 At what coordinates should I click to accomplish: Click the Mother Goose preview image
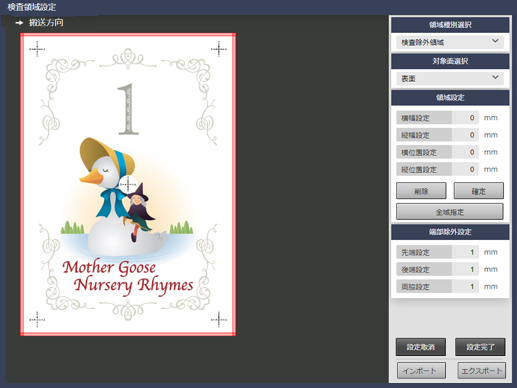tap(128, 184)
